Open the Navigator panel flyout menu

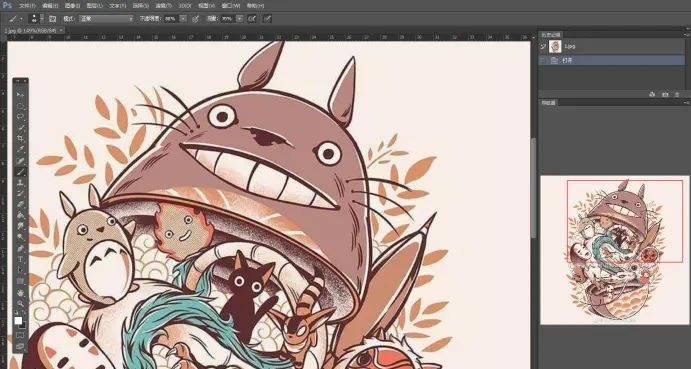687,103
